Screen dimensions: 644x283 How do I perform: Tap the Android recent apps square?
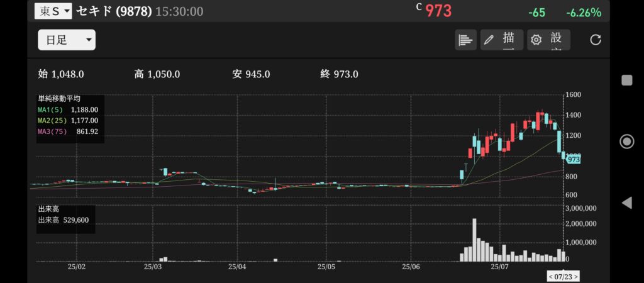tap(627, 80)
